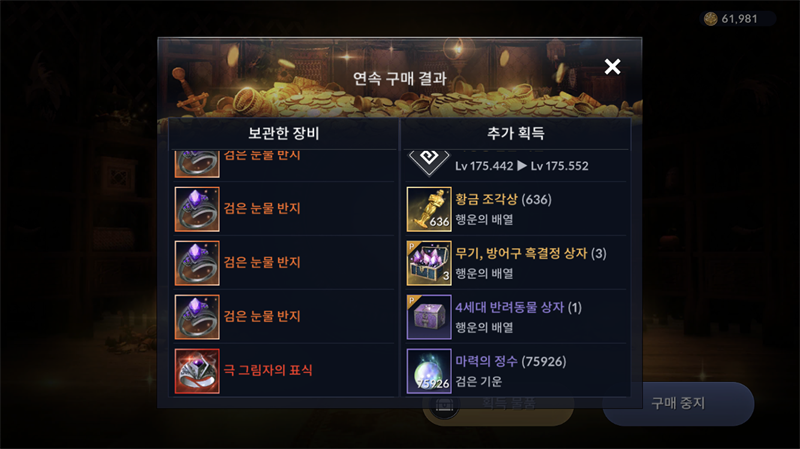The image size is (800, 449).
Task: Select the 황금 조각상 (636) label
Action: click(503, 199)
